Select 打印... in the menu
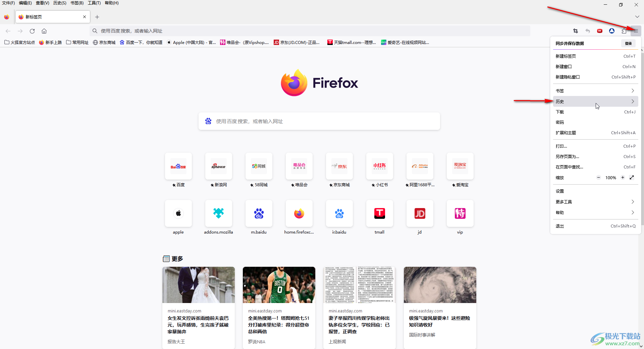This screenshot has height=349, width=644. click(595, 146)
